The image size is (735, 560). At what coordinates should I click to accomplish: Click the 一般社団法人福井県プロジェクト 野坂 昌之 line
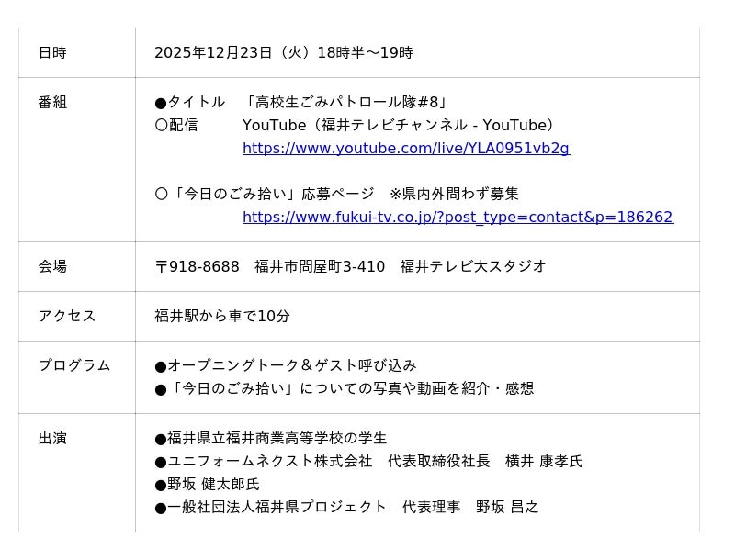[x=346, y=508]
